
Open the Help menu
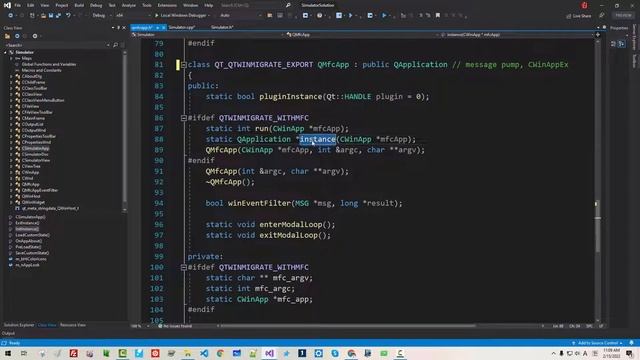[209, 5]
